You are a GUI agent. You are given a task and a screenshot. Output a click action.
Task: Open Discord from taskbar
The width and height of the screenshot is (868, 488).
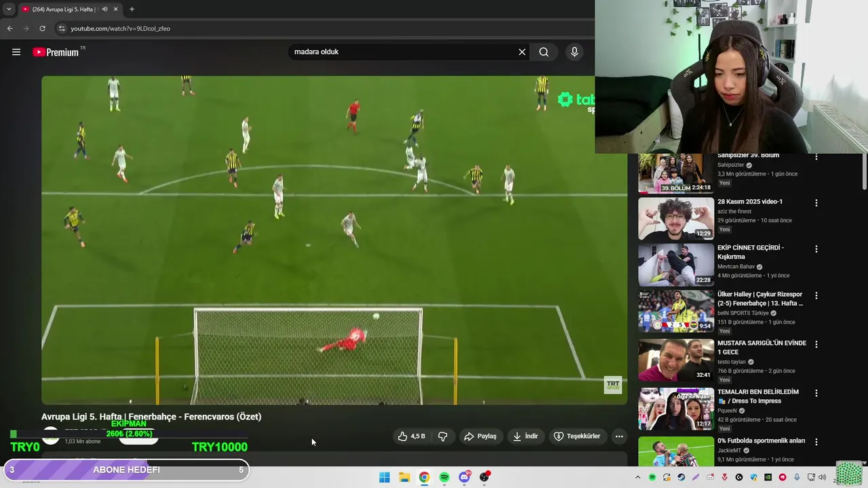click(x=465, y=477)
